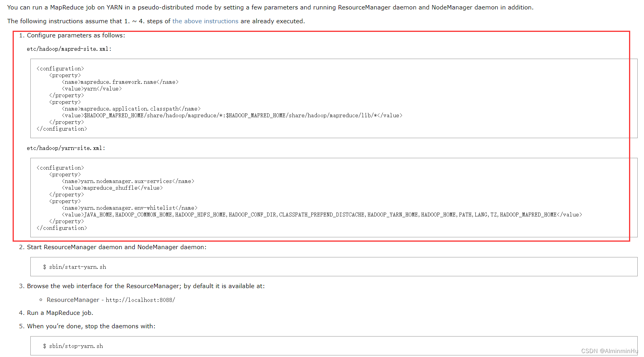
Task: Click the <value>yarn</value> line
Action: tap(92, 89)
